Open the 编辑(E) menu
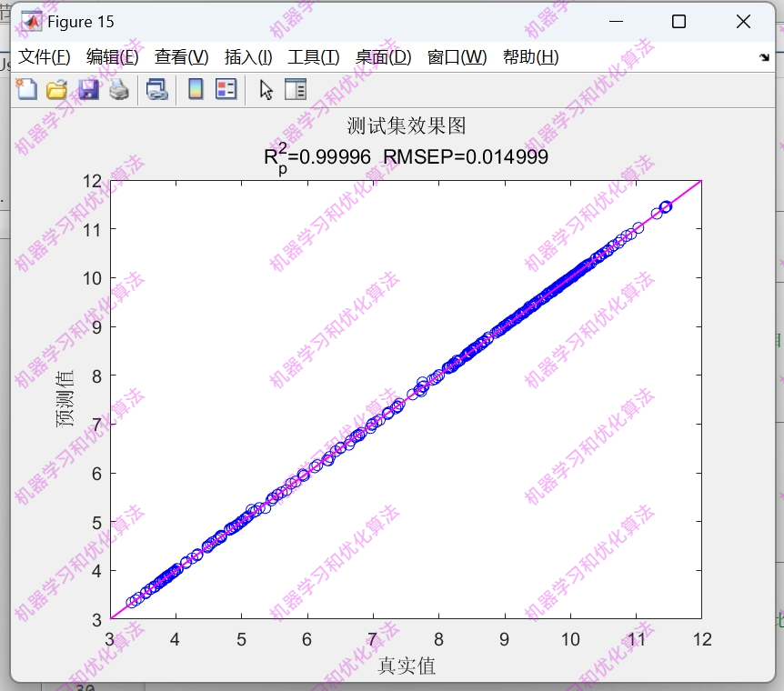This screenshot has height=691, width=784. pos(113,57)
